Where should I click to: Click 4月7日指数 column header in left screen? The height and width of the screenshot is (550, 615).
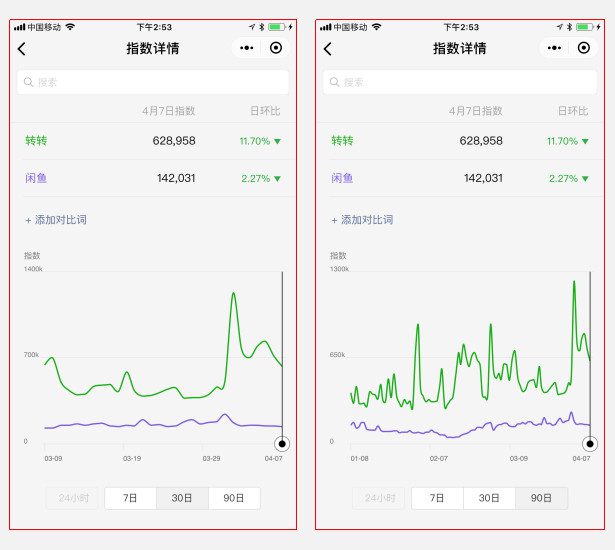[x=169, y=111]
